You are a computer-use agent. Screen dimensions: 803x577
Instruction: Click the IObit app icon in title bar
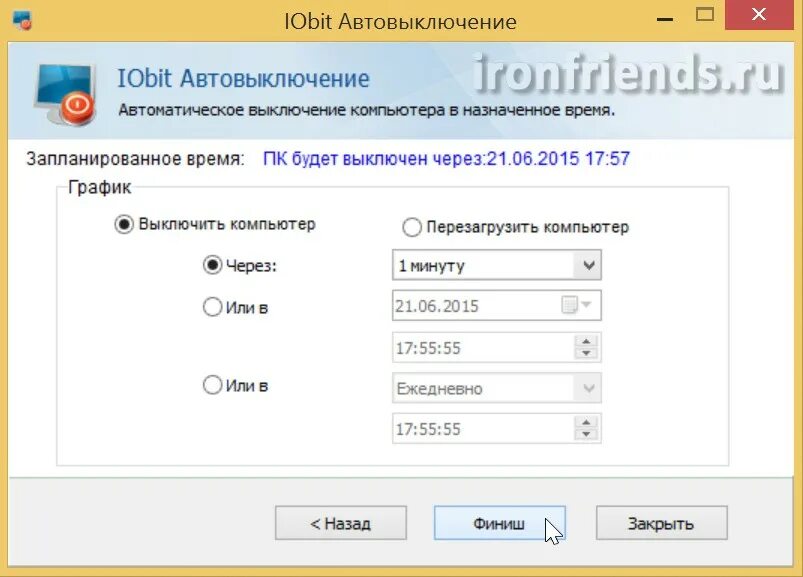(x=23, y=20)
